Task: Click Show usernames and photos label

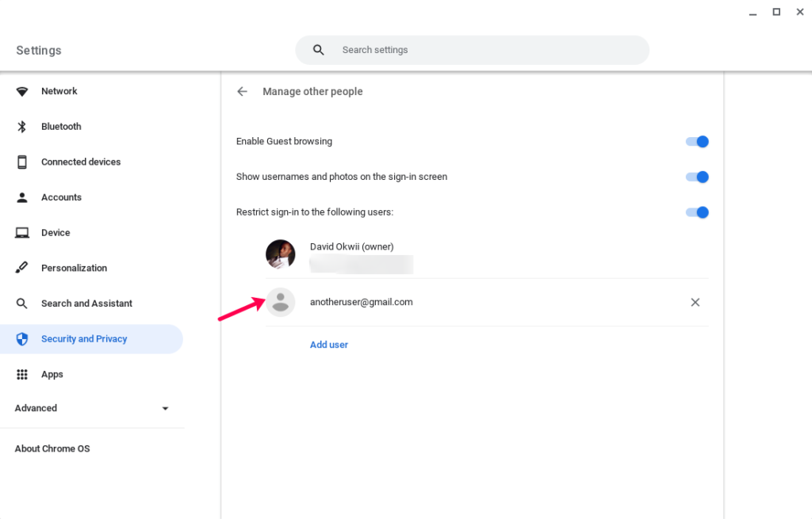Action: 341,177
